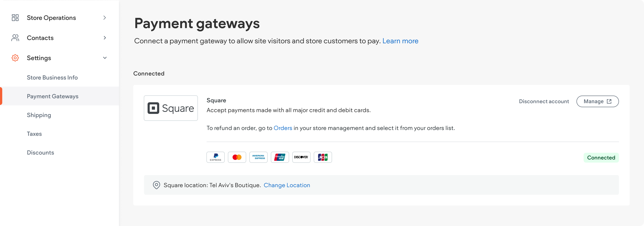
Task: Select the Contacts icon in sidebar
Action: pos(15,38)
